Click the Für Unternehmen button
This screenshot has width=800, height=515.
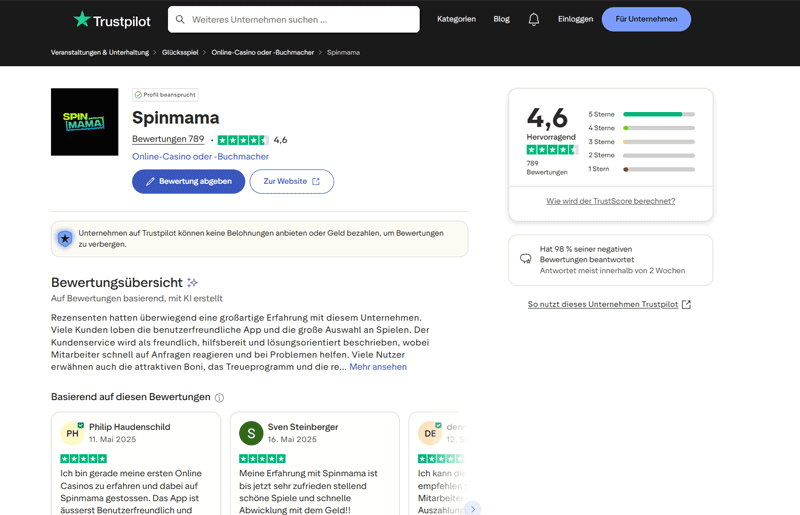pos(646,19)
